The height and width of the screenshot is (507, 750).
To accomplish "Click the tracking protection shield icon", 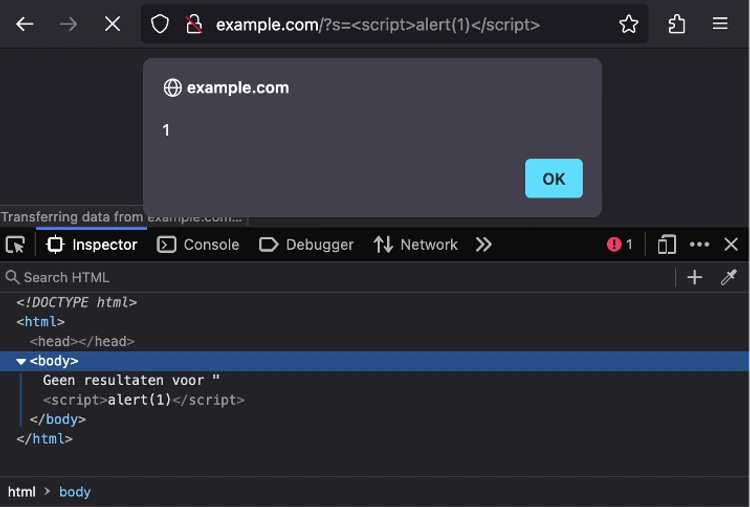I will [x=161, y=24].
